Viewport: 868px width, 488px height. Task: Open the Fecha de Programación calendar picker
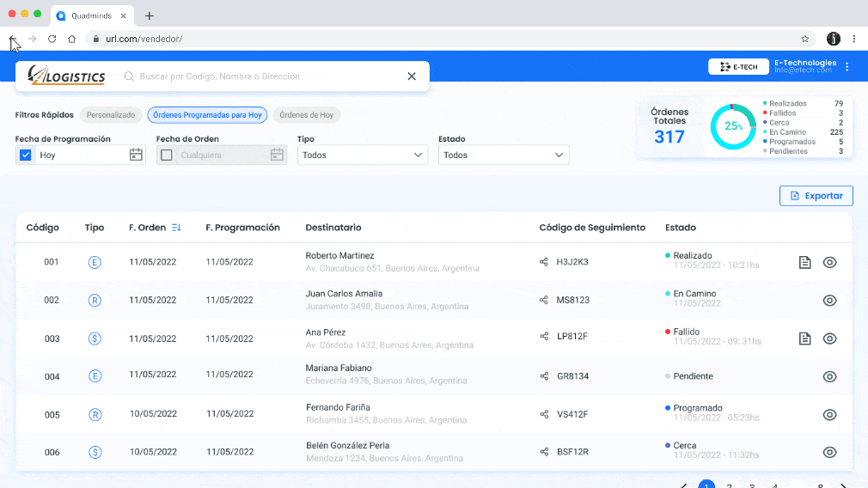(136, 155)
